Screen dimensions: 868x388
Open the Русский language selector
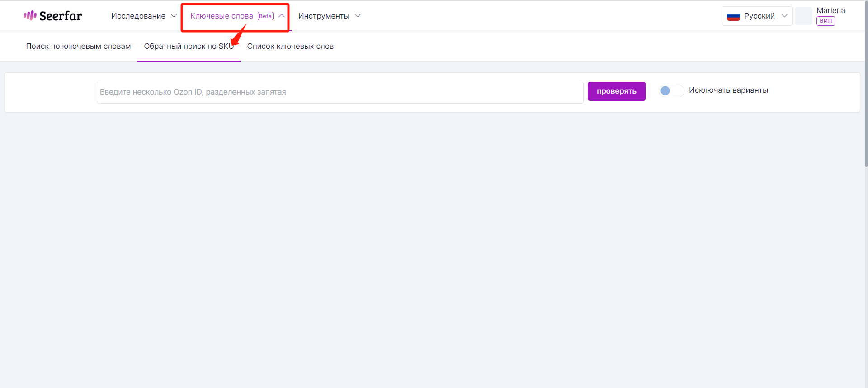(x=757, y=16)
